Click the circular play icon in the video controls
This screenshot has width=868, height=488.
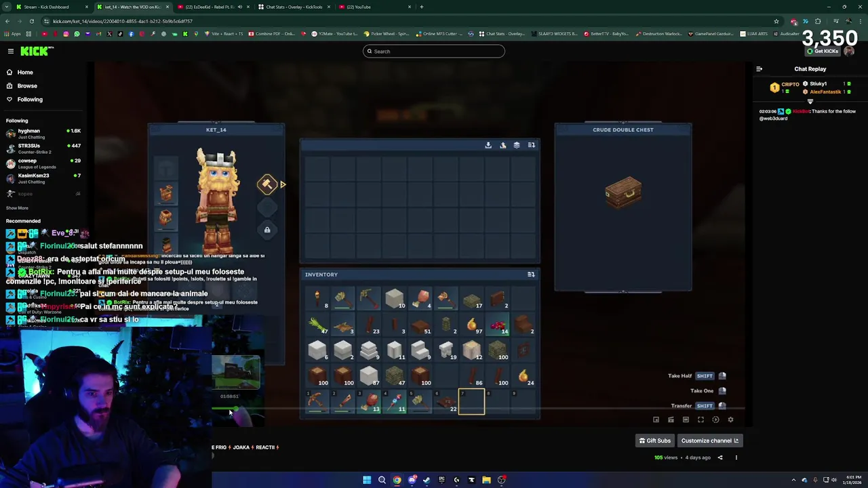[715, 420]
